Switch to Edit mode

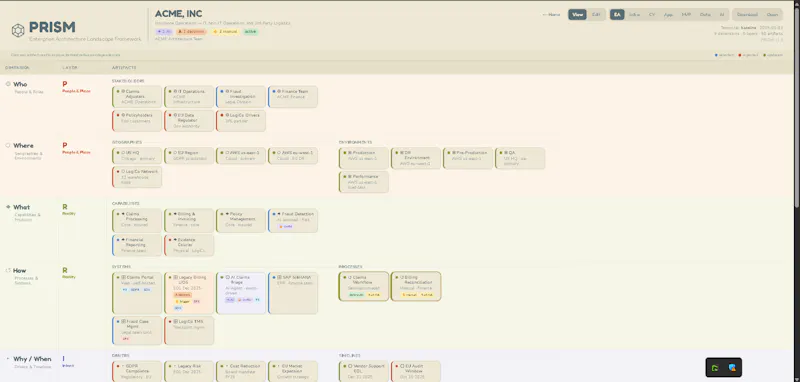[x=596, y=15]
